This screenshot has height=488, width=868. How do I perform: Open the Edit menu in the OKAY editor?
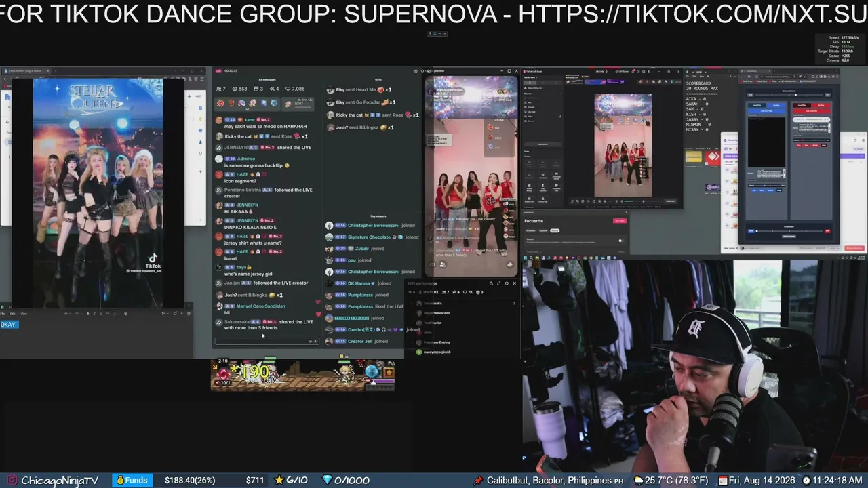13,314
